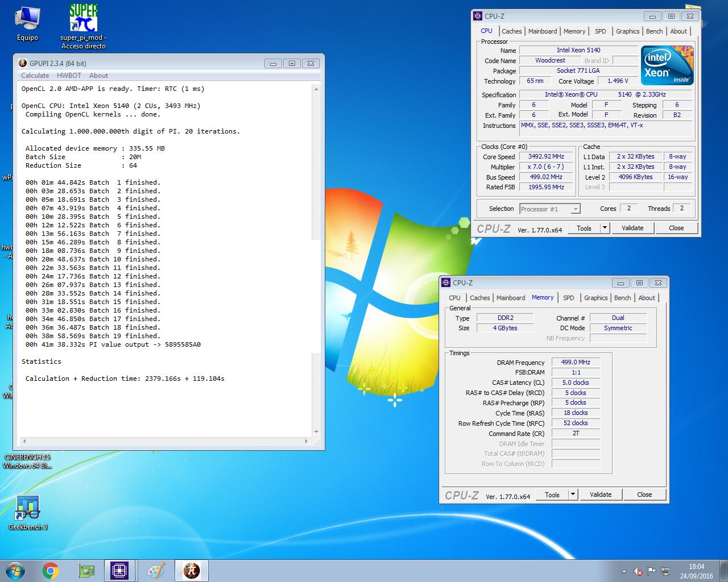Click Close button in lower CPU-Z
The image size is (728, 582).
pos(644,494)
